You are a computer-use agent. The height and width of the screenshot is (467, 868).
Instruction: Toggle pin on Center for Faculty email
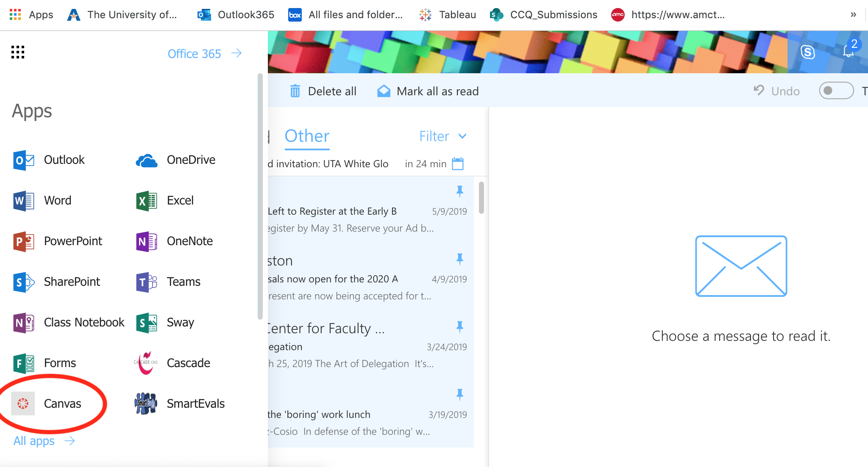click(459, 326)
